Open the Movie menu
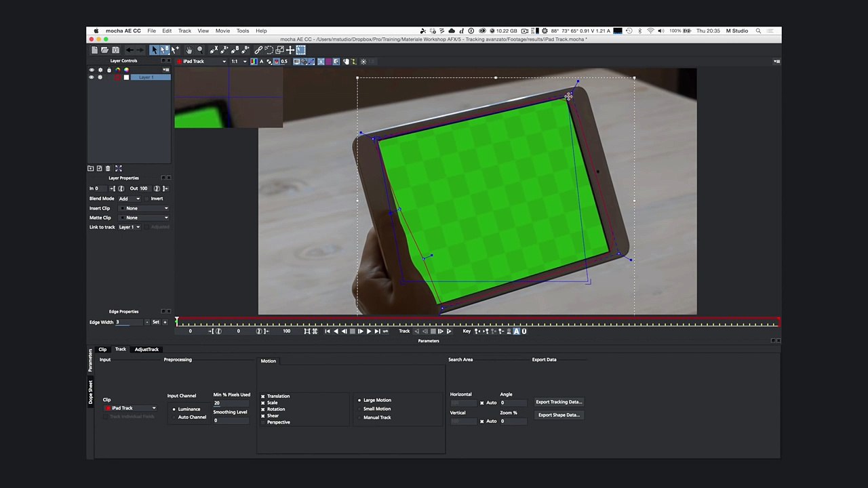 pos(222,30)
